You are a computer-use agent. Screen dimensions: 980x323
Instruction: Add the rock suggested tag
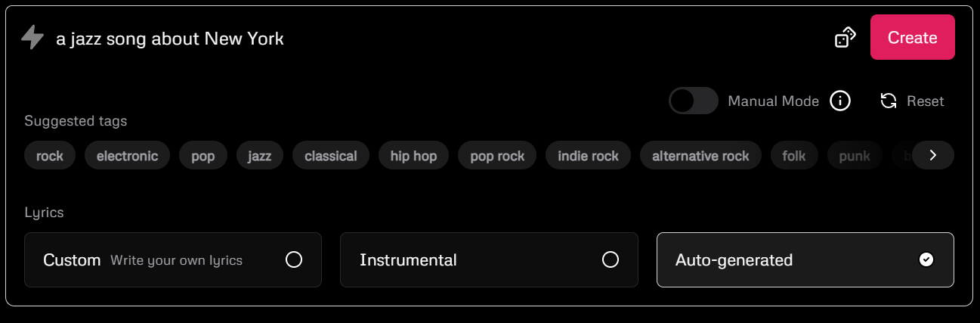pos(50,156)
